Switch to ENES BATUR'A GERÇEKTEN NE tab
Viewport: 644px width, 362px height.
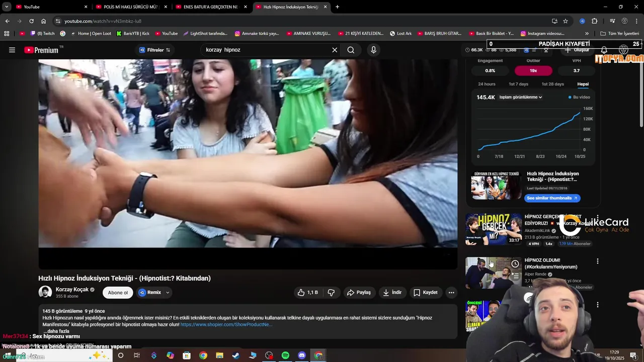point(210,7)
